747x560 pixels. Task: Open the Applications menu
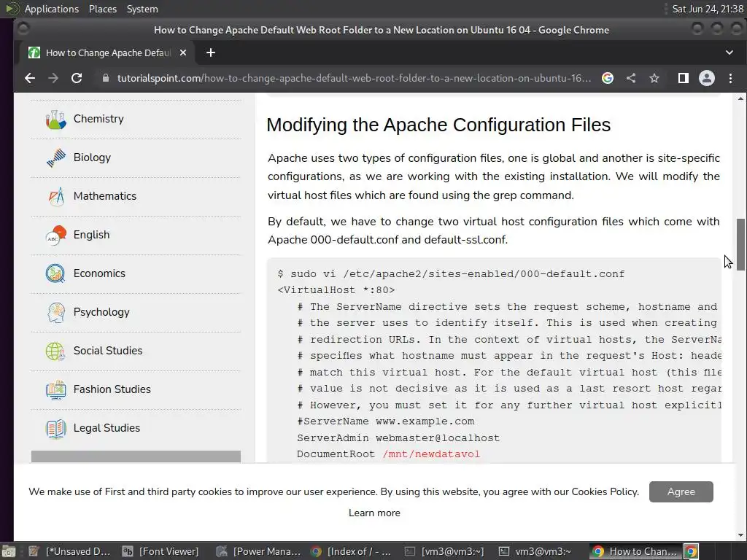tap(52, 9)
